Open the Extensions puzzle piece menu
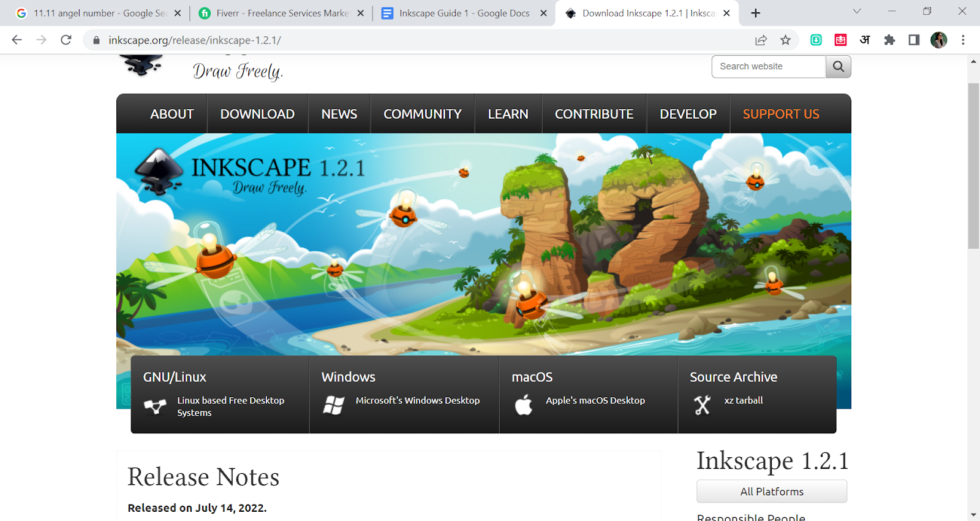Screen dimensions: 980x521 pyautogui.click(x=889, y=40)
